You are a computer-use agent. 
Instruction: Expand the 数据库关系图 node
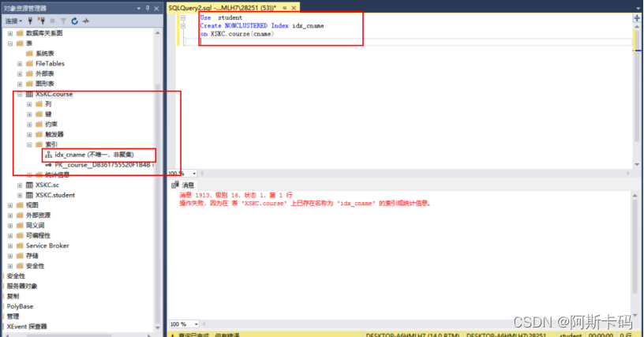[10, 33]
